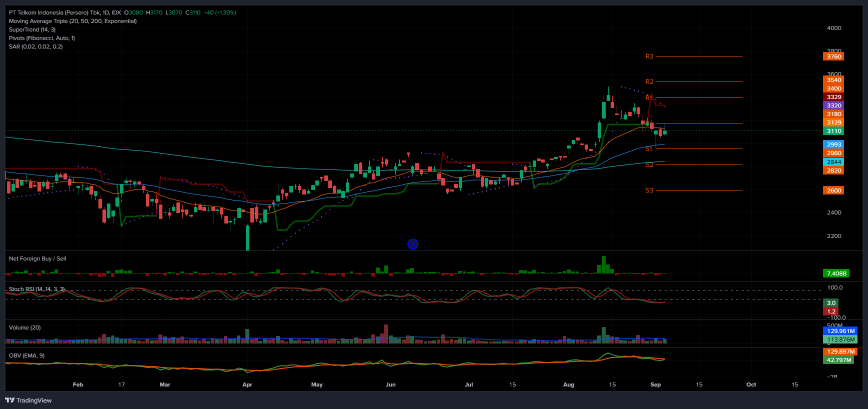Screen dimensions: 868x409
Task: Click the Aug time axis label
Action: [569, 384]
